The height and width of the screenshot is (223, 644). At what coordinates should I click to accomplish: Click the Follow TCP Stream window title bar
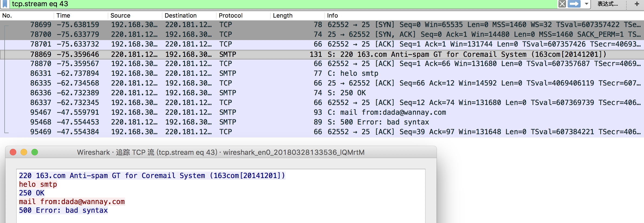click(x=221, y=152)
